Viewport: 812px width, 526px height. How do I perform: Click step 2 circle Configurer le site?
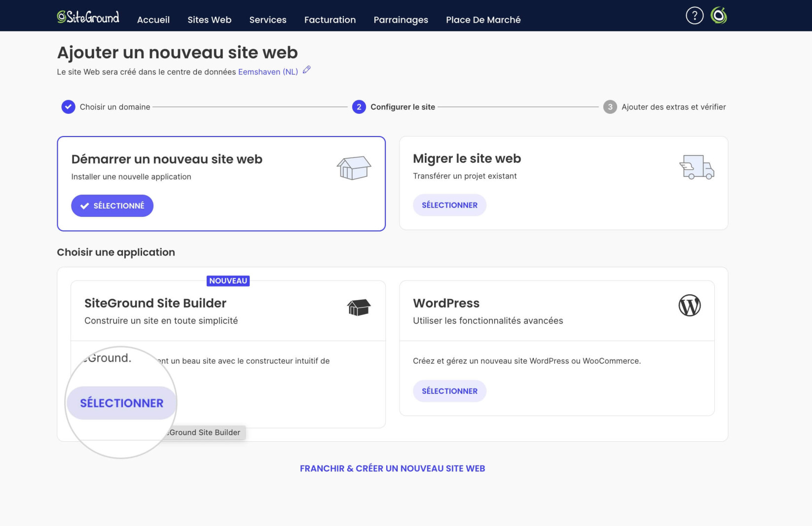pyautogui.click(x=359, y=107)
